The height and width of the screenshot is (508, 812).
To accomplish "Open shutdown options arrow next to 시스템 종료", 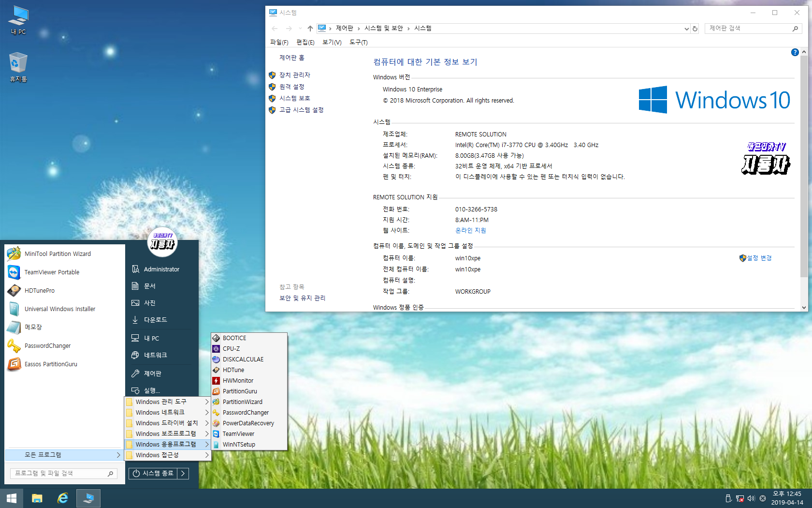I will click(183, 473).
